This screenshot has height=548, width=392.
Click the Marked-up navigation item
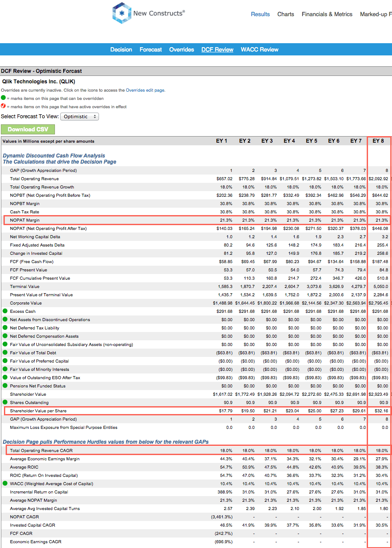tap(375, 14)
